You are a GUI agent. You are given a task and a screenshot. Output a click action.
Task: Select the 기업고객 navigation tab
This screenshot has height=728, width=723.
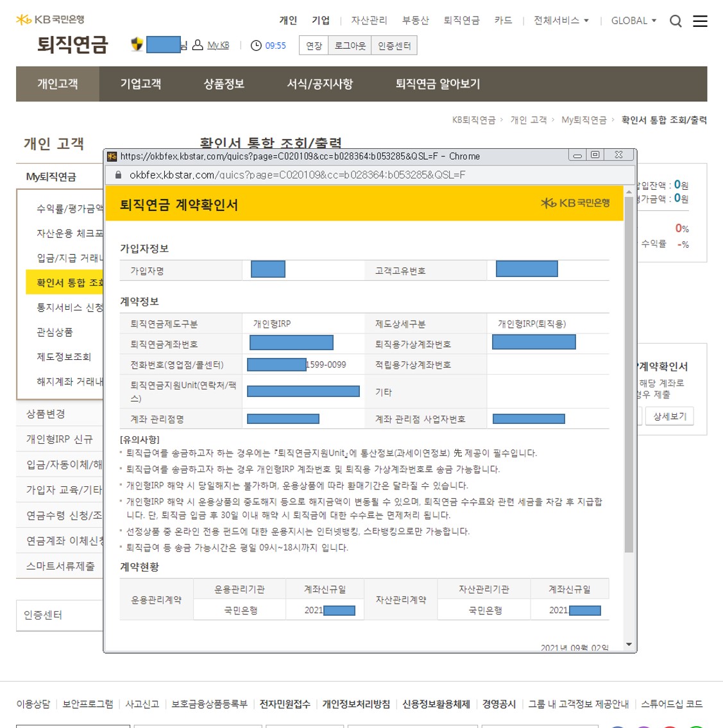point(140,84)
